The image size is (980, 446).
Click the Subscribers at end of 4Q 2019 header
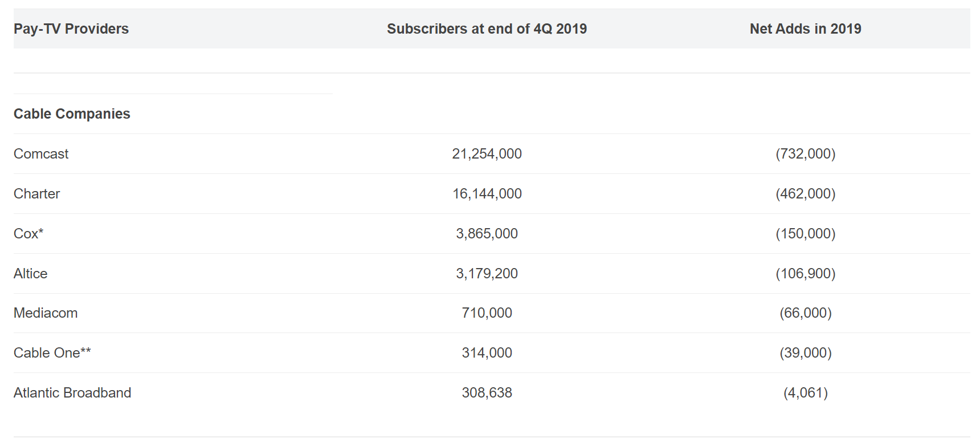(487, 29)
